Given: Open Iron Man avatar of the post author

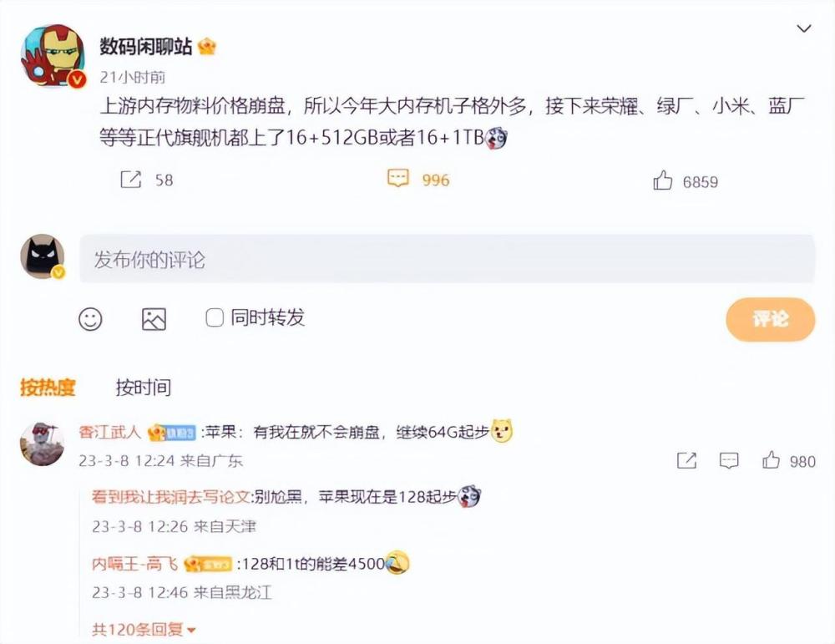Looking at the screenshot, I should coord(53,55).
